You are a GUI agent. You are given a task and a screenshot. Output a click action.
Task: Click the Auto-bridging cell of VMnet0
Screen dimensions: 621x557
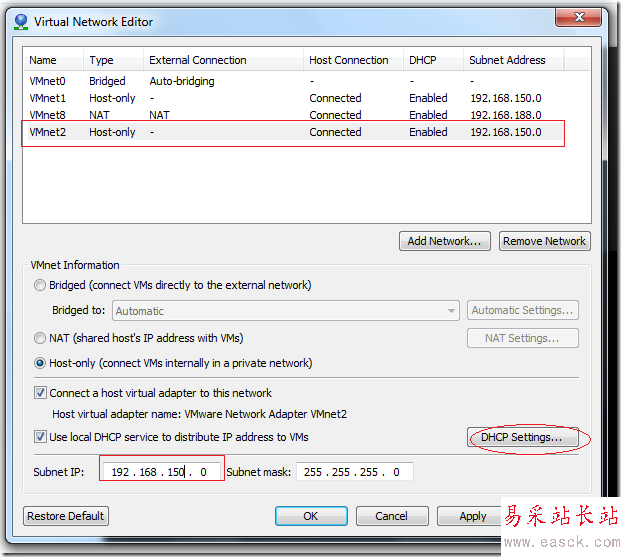coord(182,81)
